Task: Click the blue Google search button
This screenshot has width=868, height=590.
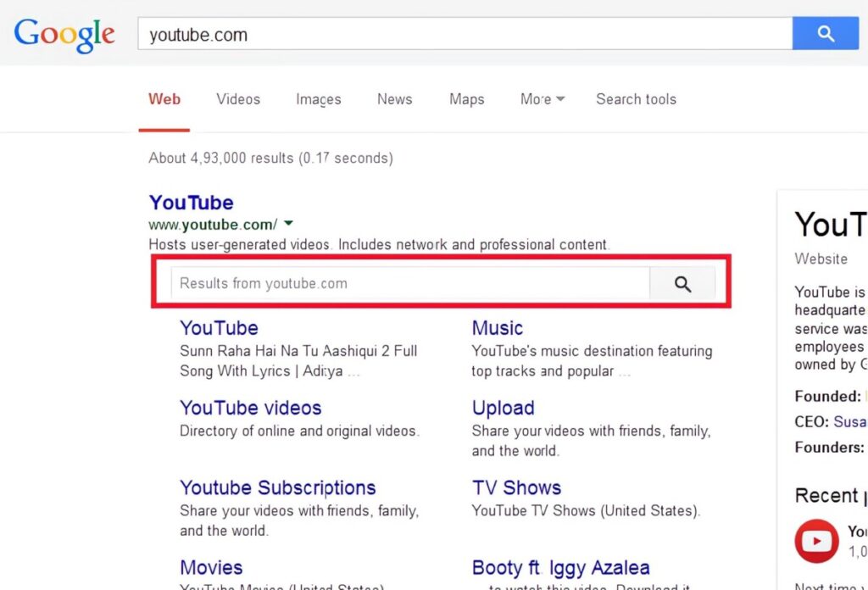Action: [x=826, y=33]
